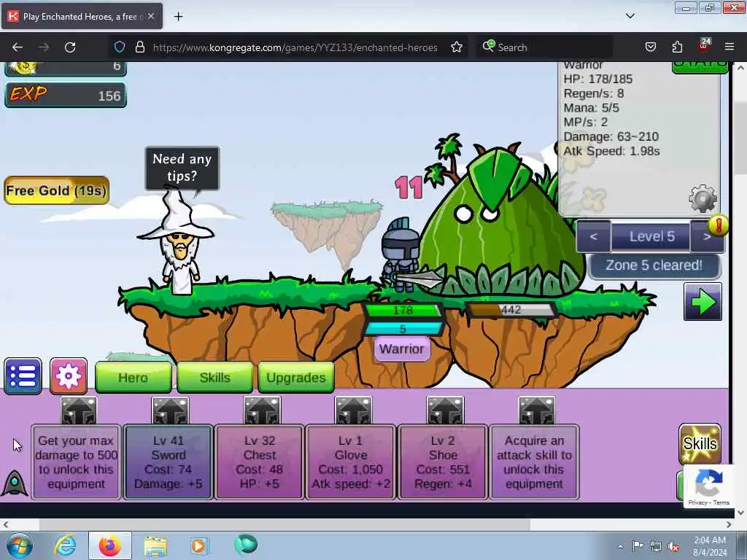This screenshot has width=747, height=560.
Task: Open a new browser tab
Action: coord(178,17)
